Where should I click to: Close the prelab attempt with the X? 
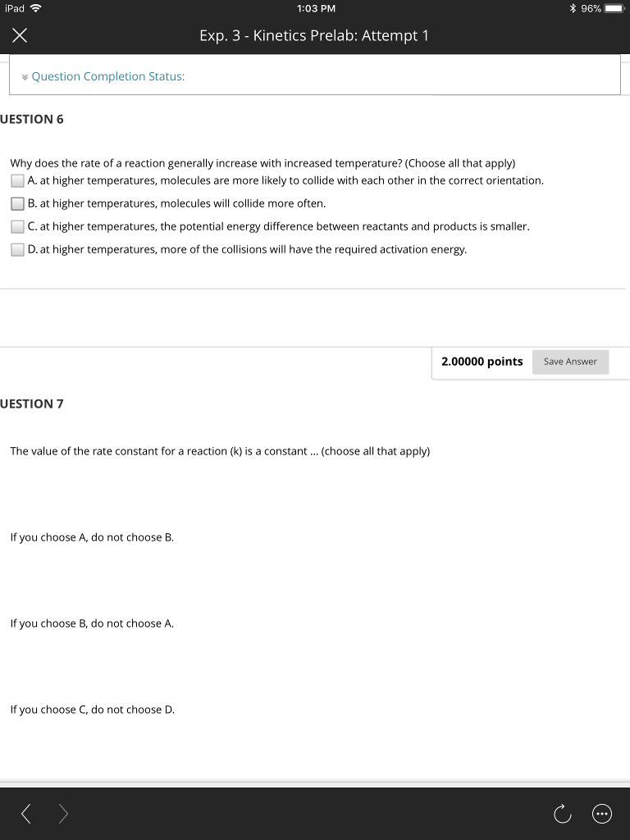point(20,36)
